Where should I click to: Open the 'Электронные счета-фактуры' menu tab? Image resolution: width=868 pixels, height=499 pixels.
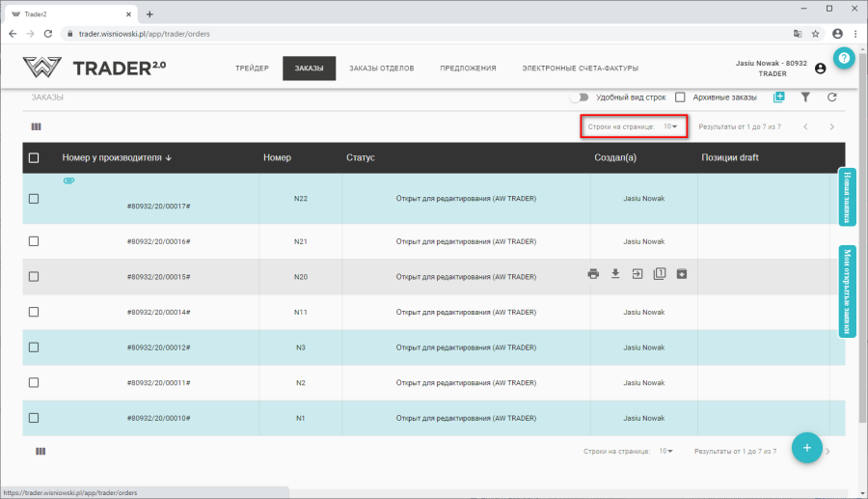[580, 69]
